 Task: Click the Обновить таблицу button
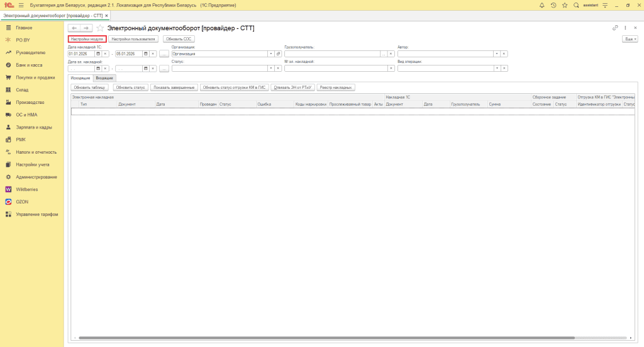coord(90,88)
